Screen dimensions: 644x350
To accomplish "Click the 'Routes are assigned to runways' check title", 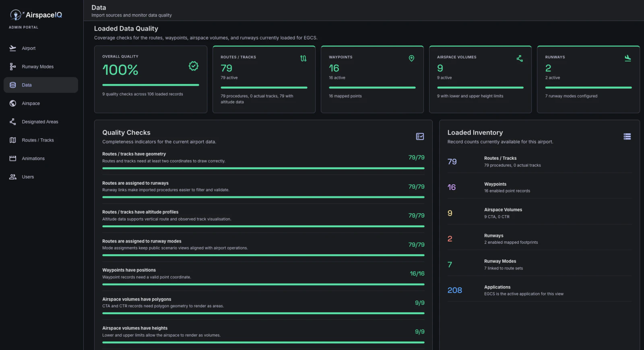I will point(135,183).
